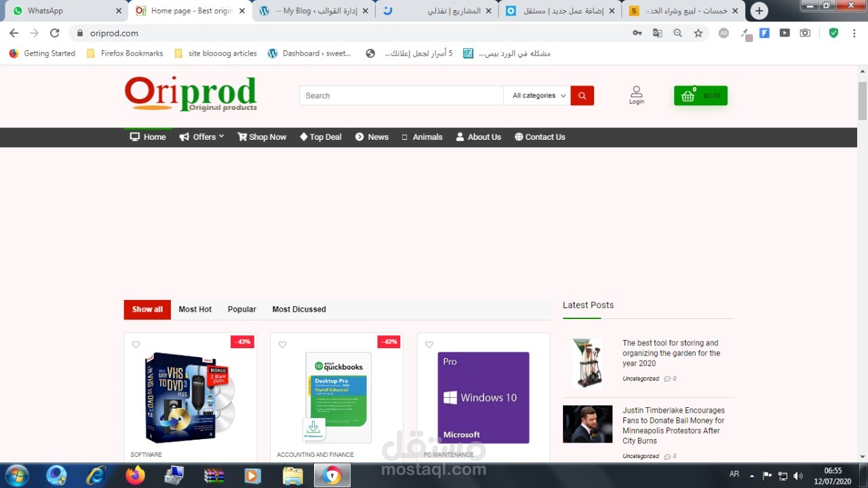Open the file explorer folder on taskbar
Screen dimensions: 868x488
293,476
